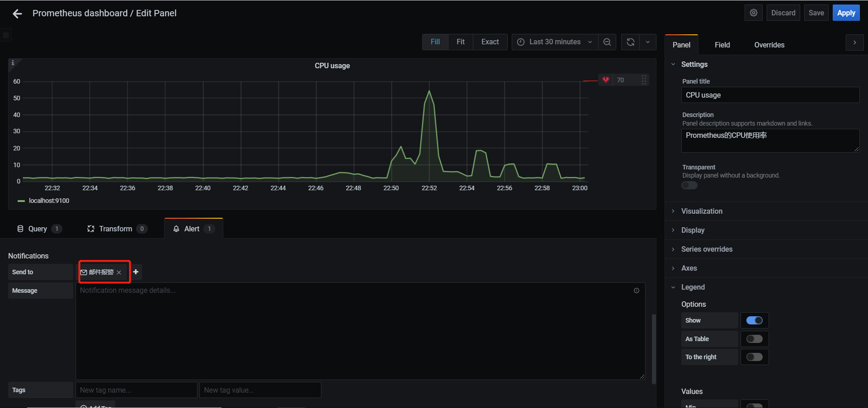Expand the Axes section
The image size is (868, 408).
[x=689, y=268]
